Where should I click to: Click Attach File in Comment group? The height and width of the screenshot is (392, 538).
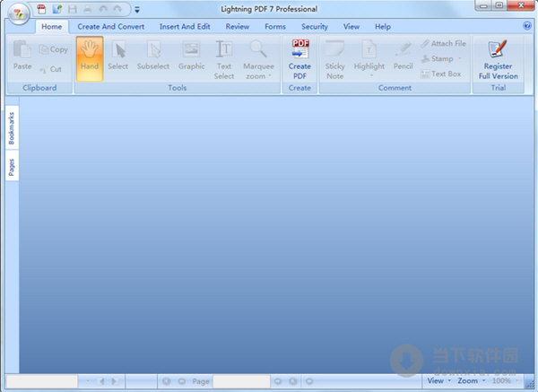click(x=443, y=43)
